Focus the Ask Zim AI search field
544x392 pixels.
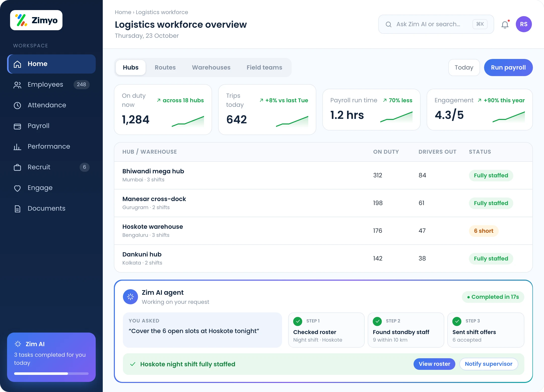[436, 24]
